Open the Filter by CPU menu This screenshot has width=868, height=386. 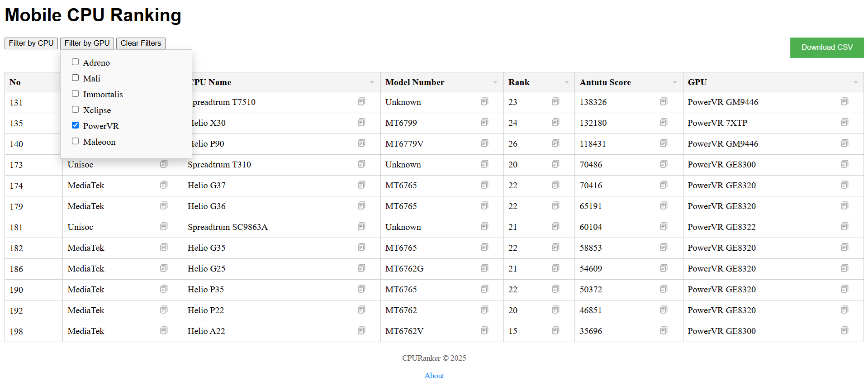point(31,43)
